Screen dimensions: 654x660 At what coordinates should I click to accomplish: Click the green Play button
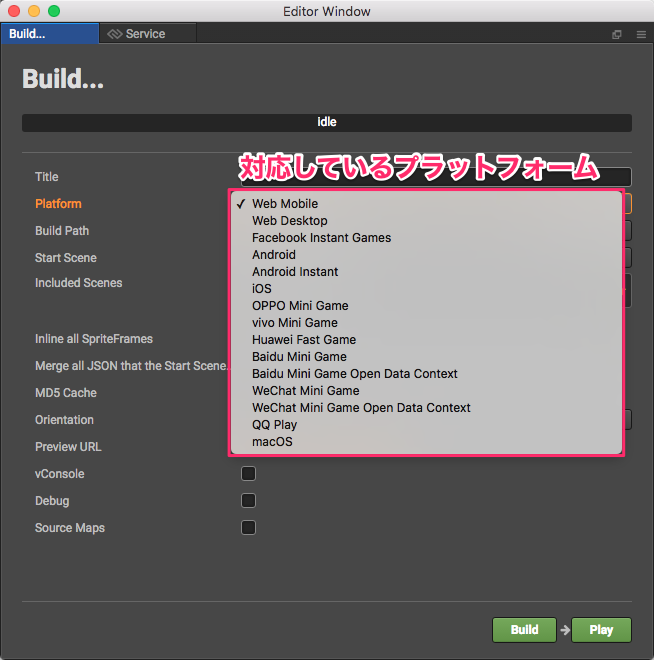pos(601,630)
